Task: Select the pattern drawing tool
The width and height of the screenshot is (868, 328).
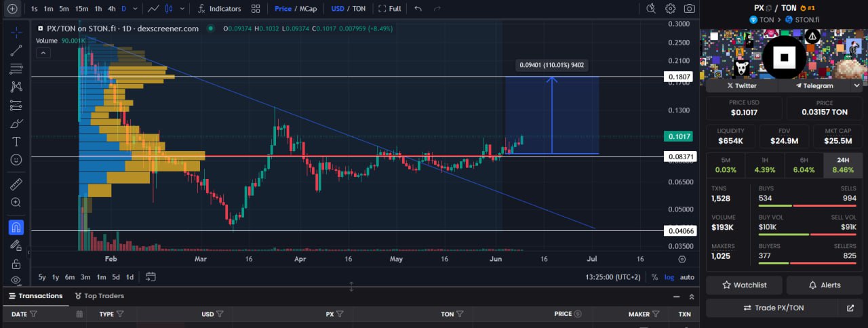Action: tap(16, 87)
